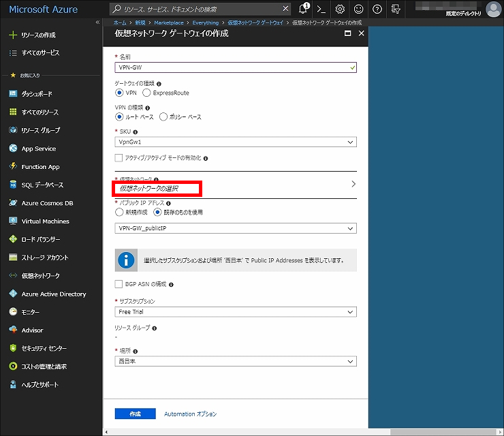
Task: Open Azure Active Directory sidebar icon
Action: click(13, 294)
